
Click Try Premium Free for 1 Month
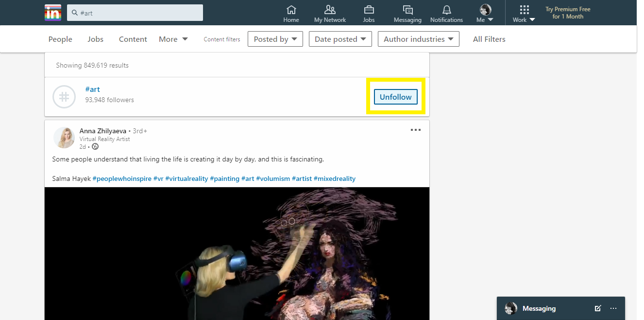[x=568, y=13]
